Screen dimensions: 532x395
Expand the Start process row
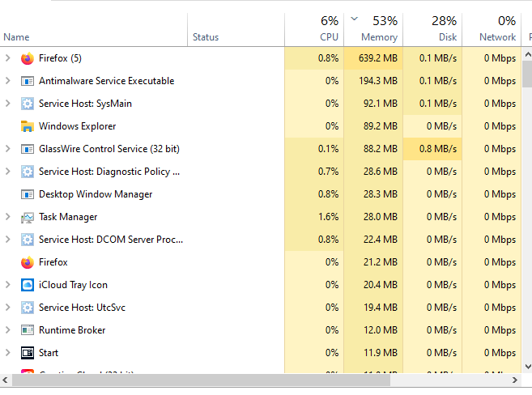coord(7,353)
